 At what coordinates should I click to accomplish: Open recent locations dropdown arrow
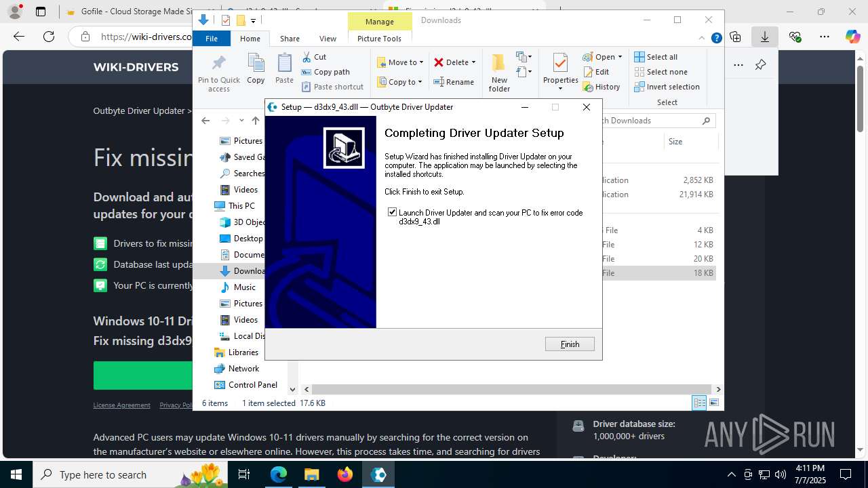[241, 121]
